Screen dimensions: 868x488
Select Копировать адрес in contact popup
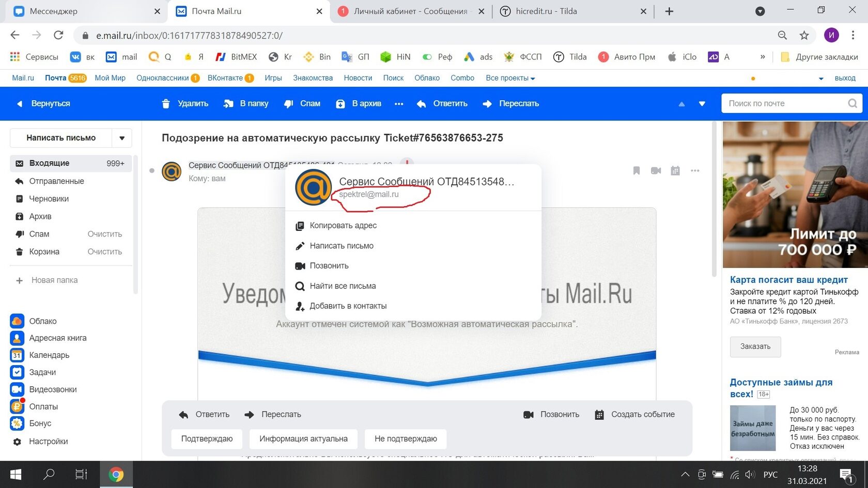click(x=343, y=226)
